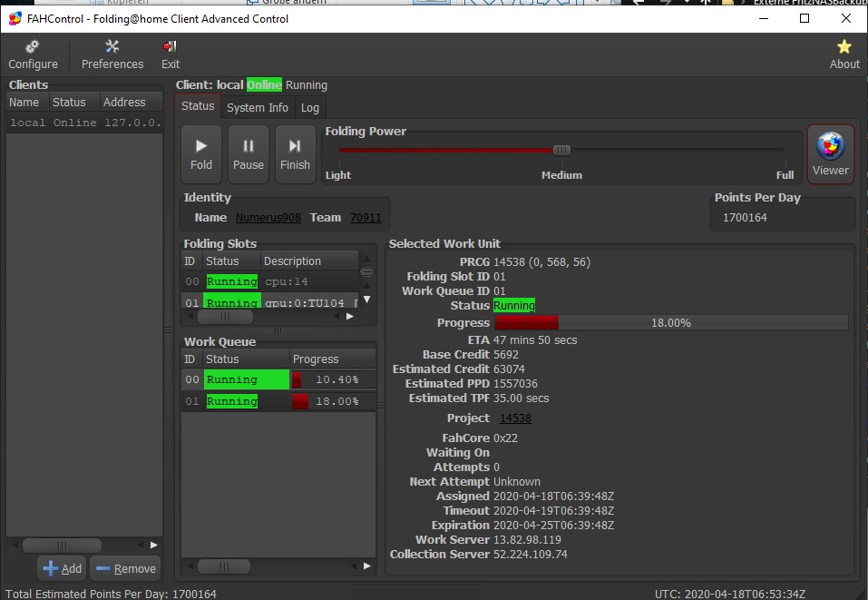Viewport: 868px width, 600px height.
Task: Click the Online status badge in header
Action: pyautogui.click(x=264, y=84)
